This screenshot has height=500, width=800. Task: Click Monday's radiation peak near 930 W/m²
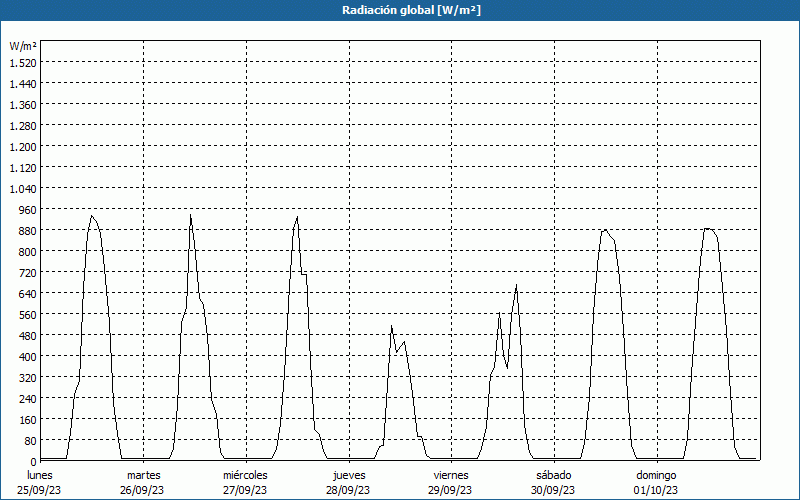tap(92, 216)
